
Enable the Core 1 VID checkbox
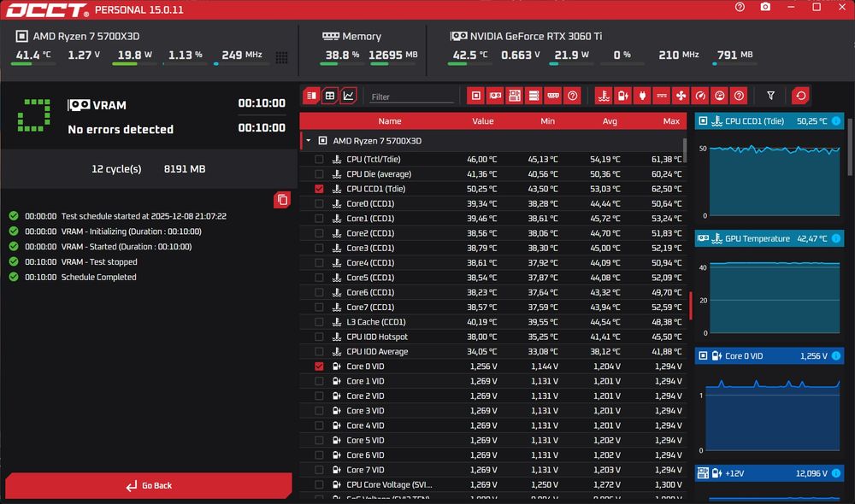point(319,381)
